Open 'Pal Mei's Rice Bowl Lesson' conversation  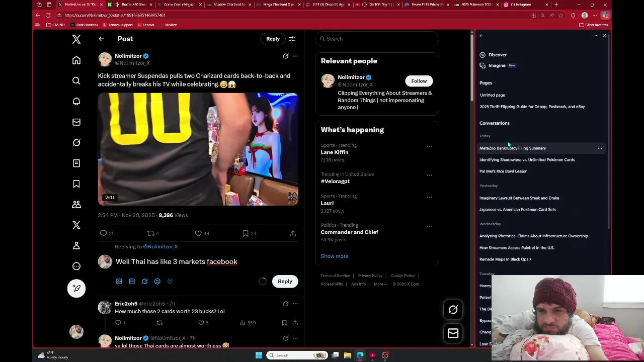(x=504, y=171)
